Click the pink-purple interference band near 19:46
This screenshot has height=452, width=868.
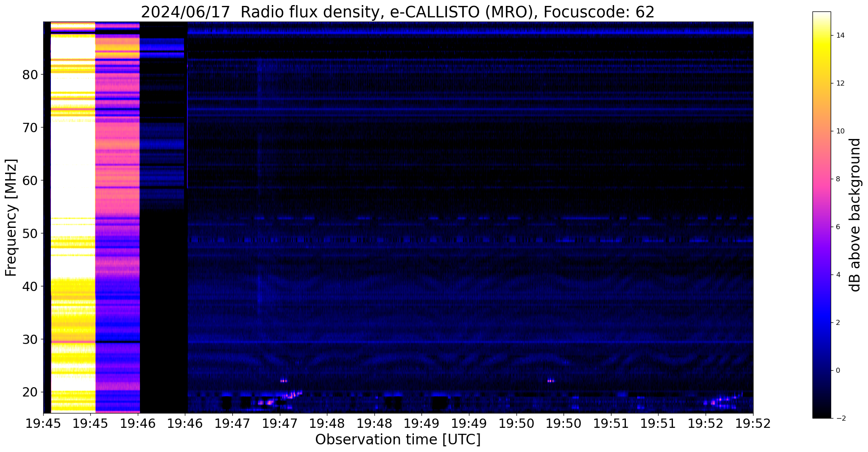click(x=117, y=217)
